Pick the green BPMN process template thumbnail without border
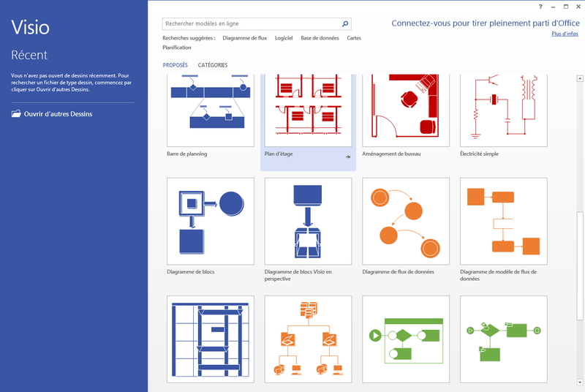 tap(504, 339)
